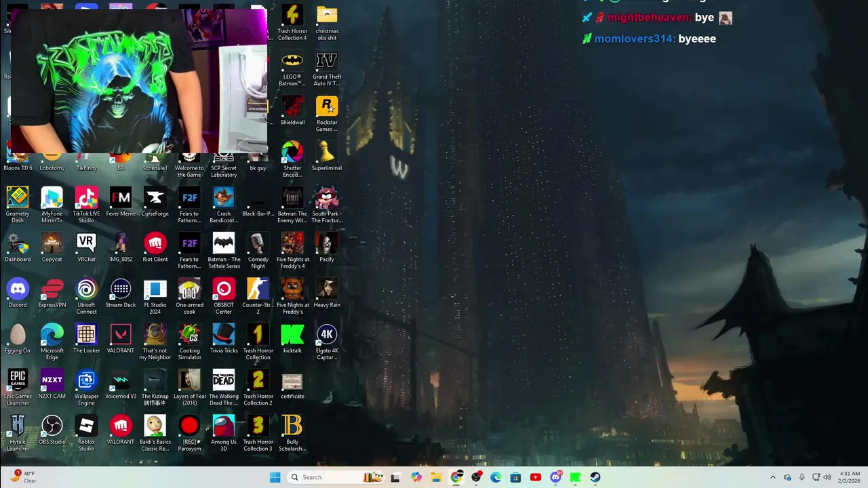Select the certificate file icon
This screenshot has height=488, width=868.
point(292,384)
